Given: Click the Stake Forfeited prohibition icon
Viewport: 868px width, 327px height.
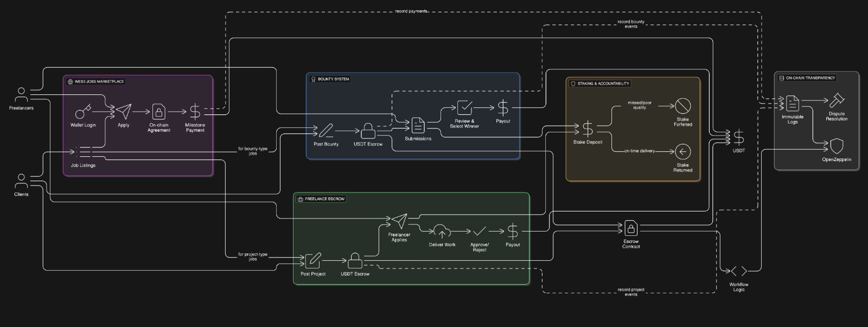Looking at the screenshot, I should tap(682, 106).
